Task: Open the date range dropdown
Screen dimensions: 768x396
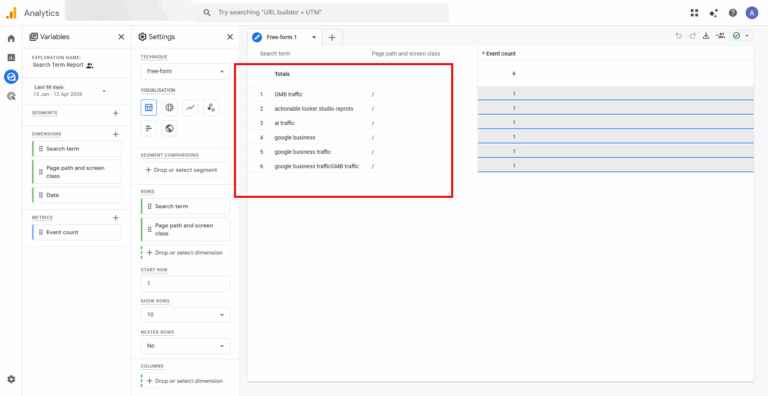Action: (69, 91)
